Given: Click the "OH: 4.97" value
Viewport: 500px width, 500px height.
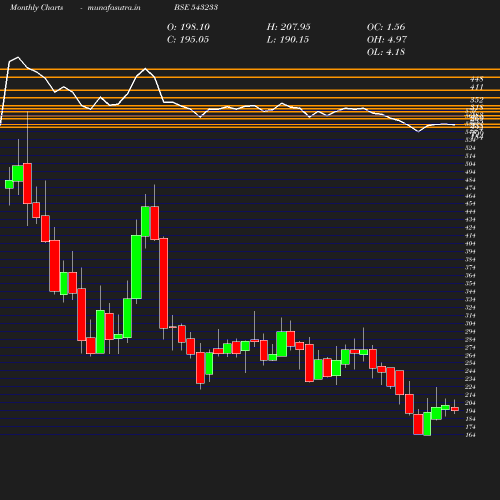Looking at the screenshot, I should click(387, 40).
